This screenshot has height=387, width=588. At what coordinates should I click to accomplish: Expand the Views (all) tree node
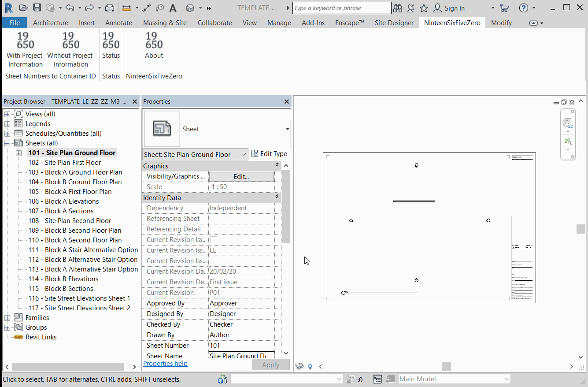pyautogui.click(x=7, y=114)
